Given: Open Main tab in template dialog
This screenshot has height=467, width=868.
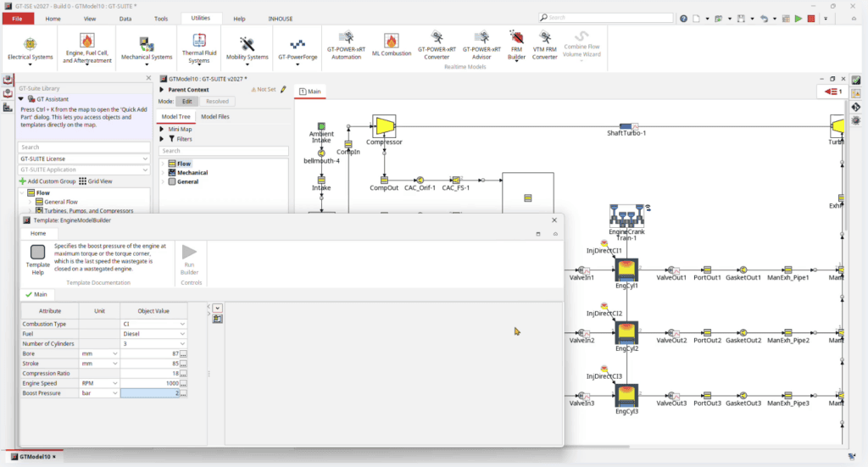Looking at the screenshot, I should [x=36, y=294].
